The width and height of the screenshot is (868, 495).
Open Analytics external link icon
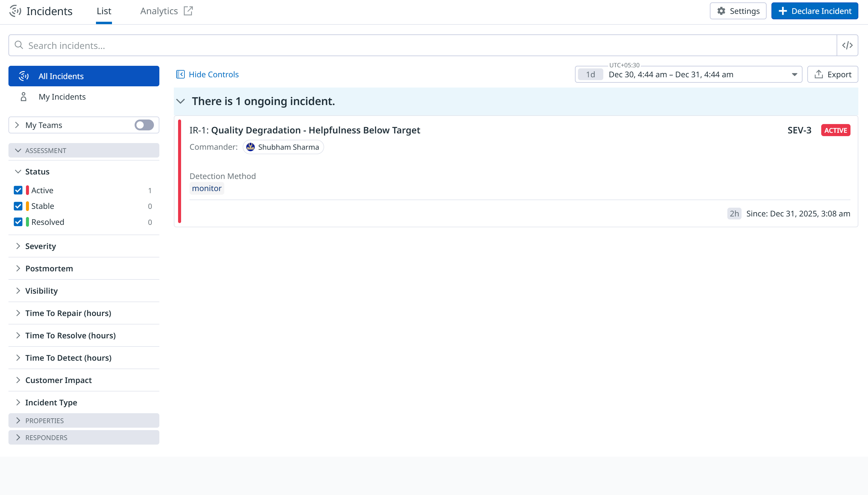click(188, 11)
